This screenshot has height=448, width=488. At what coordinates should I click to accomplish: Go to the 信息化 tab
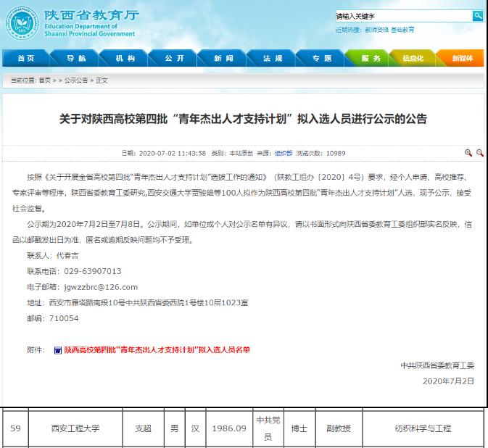(413, 58)
